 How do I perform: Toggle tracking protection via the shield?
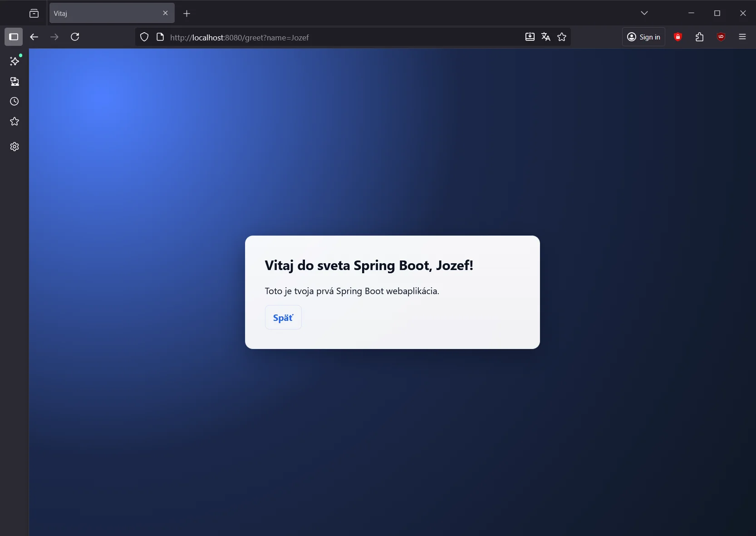click(144, 37)
